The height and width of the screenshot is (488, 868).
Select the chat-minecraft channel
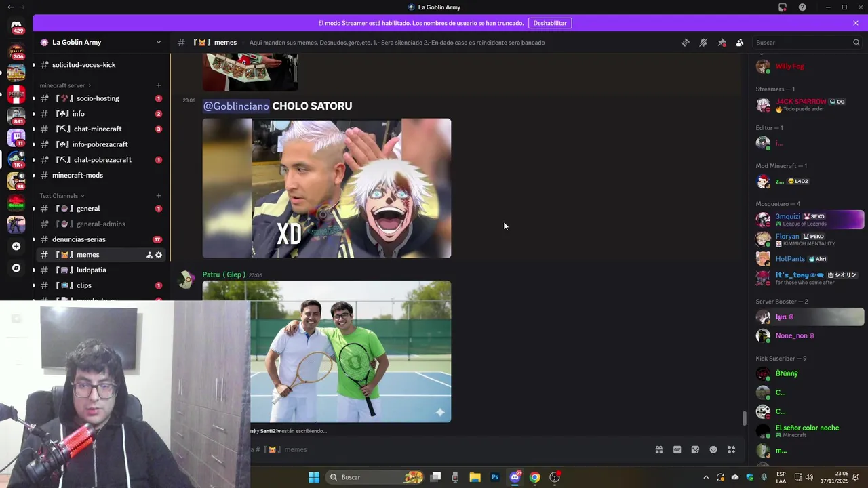[100, 129]
